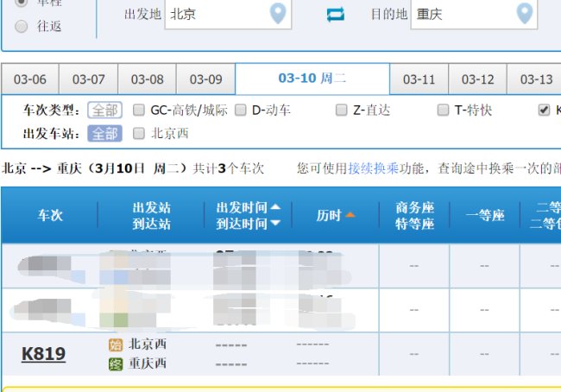Screen dimensions: 561x392
Task: Check the D-动车 train type
Action: pos(241,110)
